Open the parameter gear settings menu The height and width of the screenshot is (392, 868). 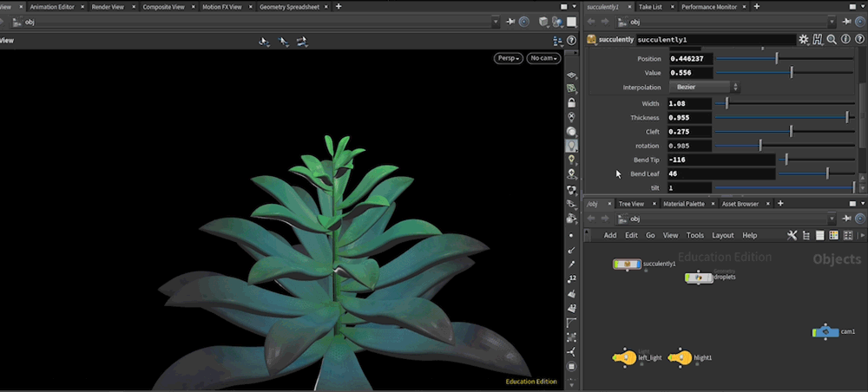803,39
